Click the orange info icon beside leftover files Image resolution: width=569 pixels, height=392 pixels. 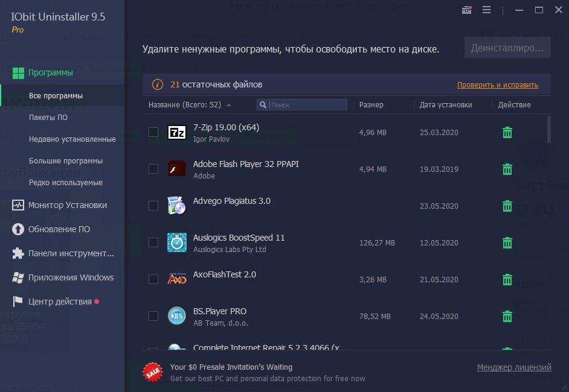[x=157, y=84]
